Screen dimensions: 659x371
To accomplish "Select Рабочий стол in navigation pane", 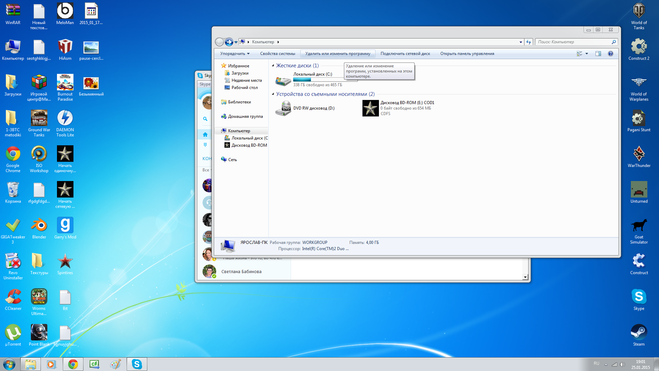I will tap(241, 87).
